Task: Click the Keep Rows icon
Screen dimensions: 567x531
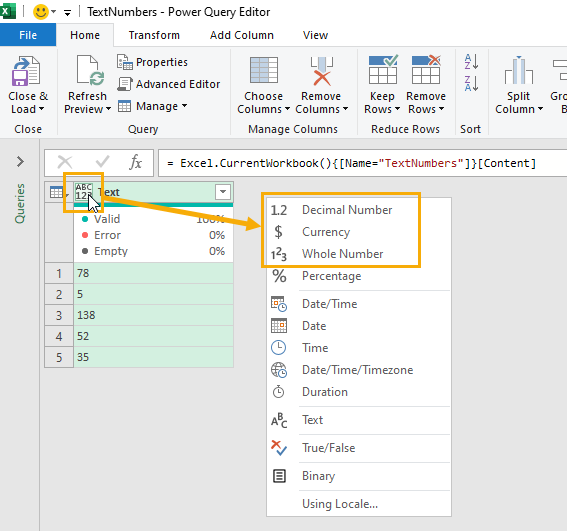Action: click(383, 69)
